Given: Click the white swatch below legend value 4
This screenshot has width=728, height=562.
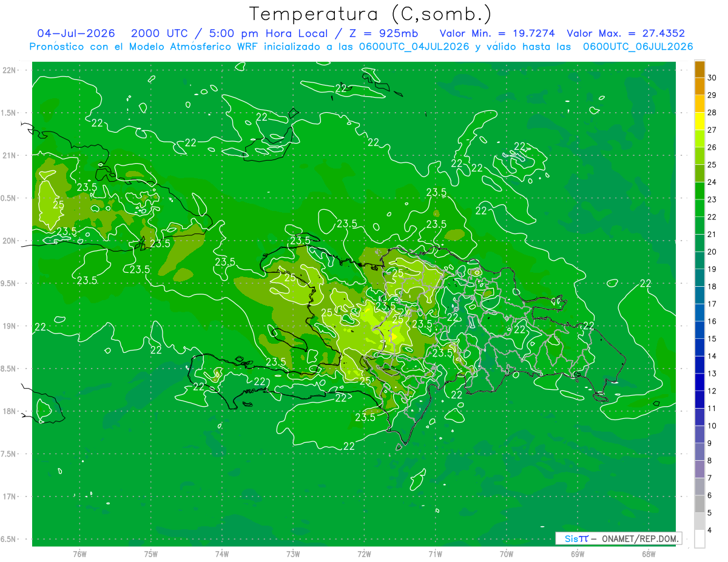Looking at the screenshot, I should [699, 539].
